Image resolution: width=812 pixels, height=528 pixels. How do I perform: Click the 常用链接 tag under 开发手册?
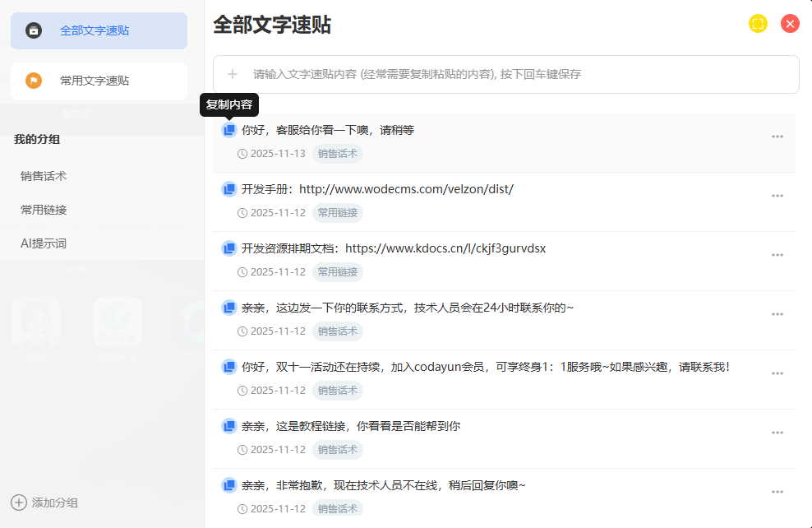[x=337, y=213]
